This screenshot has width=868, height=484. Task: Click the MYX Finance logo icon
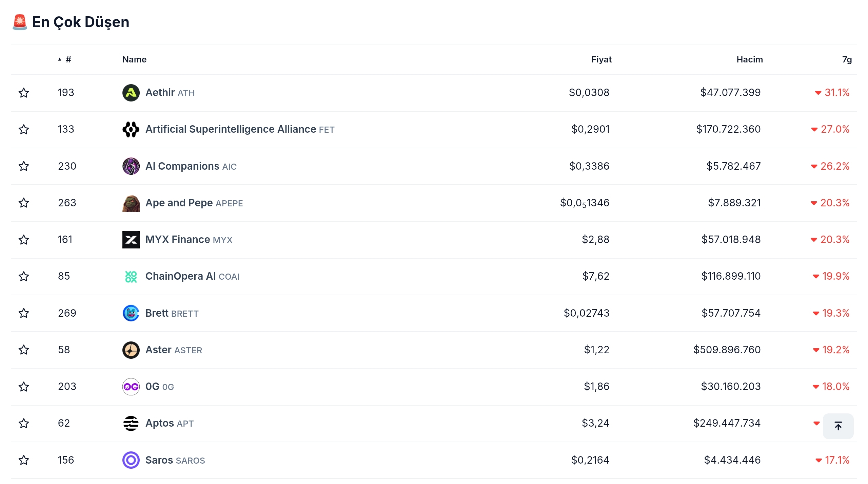pyautogui.click(x=131, y=240)
